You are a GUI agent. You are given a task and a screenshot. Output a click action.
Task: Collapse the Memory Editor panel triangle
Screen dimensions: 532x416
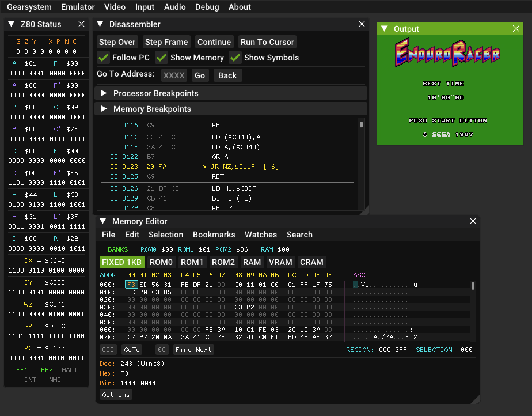(x=103, y=221)
